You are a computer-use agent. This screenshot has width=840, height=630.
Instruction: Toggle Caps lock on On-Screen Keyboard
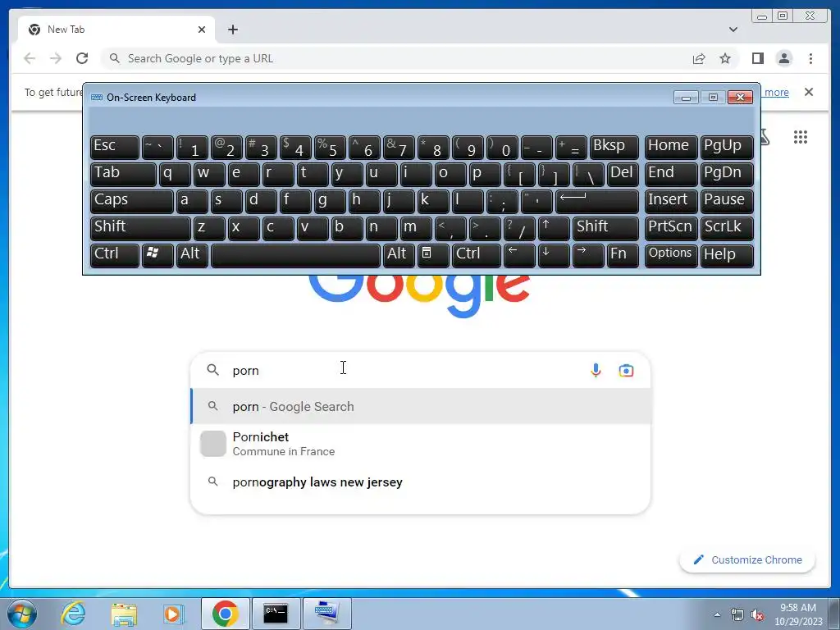tap(132, 202)
